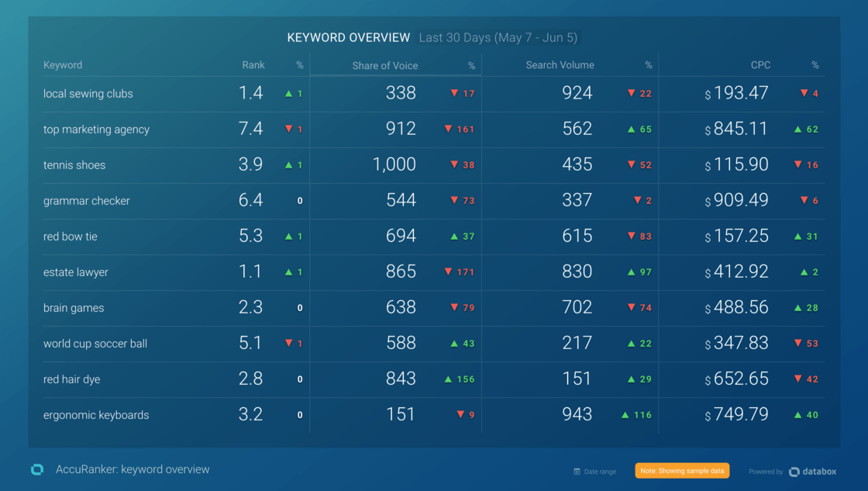This screenshot has height=491, width=868.
Task: Click green up arrow beside local sewing clubs rank
Action: tap(288, 94)
